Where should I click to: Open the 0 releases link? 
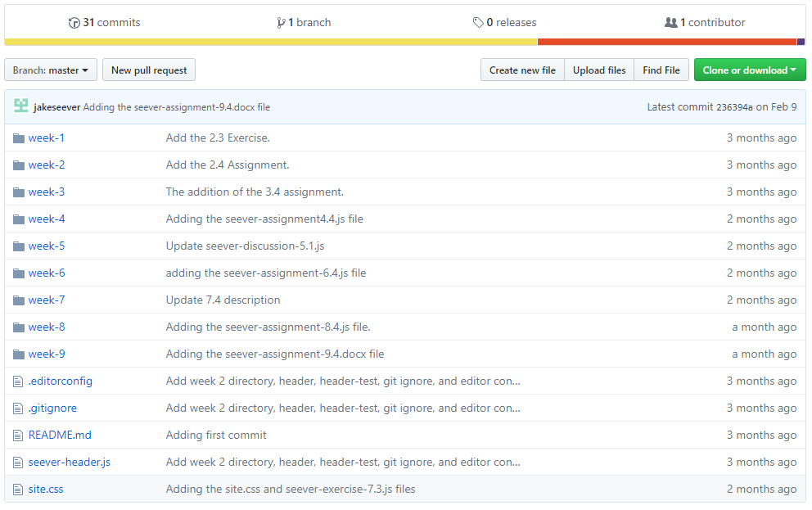[x=504, y=22]
